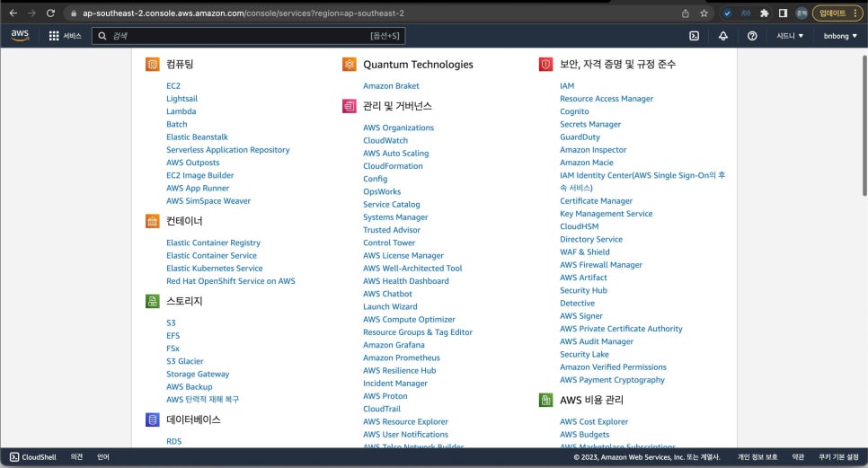Open the 쿠키 기본 설정 cookie preferences
The image size is (868, 468).
pyautogui.click(x=838, y=457)
